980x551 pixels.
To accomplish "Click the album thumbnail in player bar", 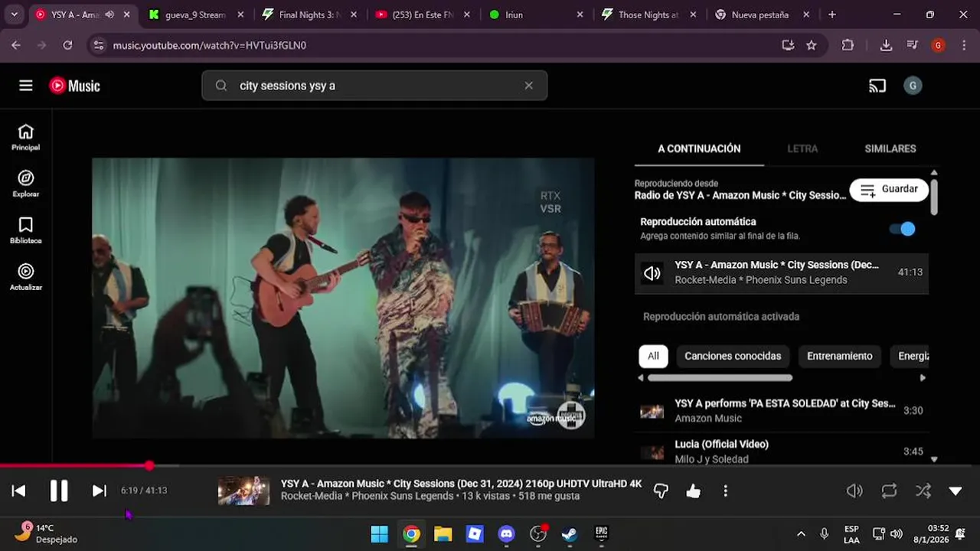I will [x=243, y=491].
